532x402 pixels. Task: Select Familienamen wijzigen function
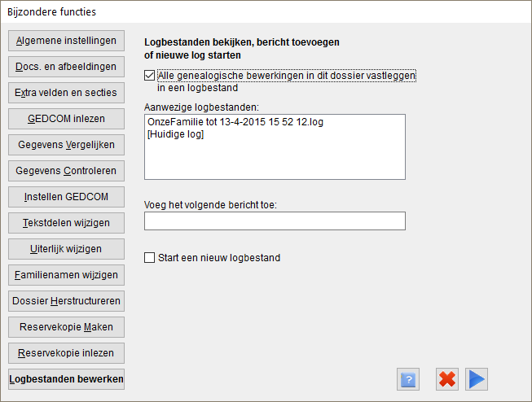coord(66,275)
